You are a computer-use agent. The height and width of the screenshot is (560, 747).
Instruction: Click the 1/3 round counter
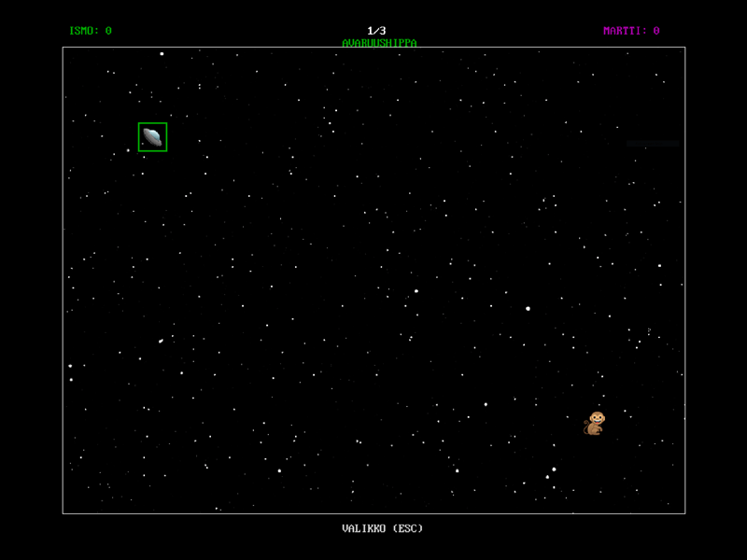click(376, 31)
